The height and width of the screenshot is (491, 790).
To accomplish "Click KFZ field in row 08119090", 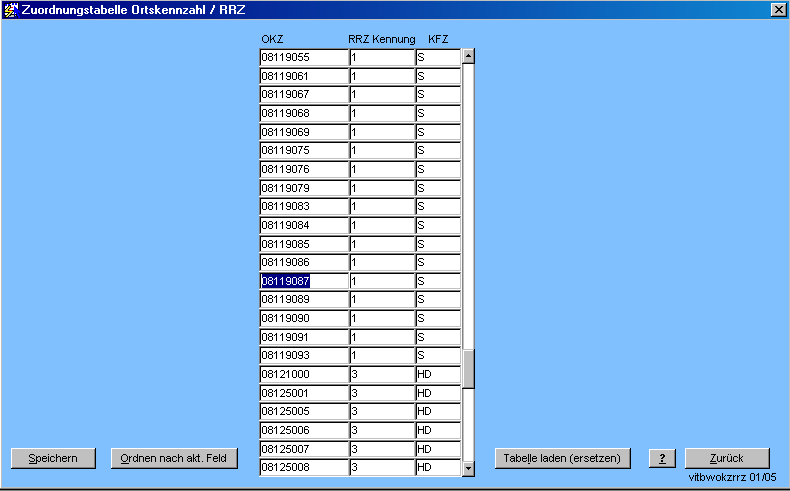I will [437, 318].
